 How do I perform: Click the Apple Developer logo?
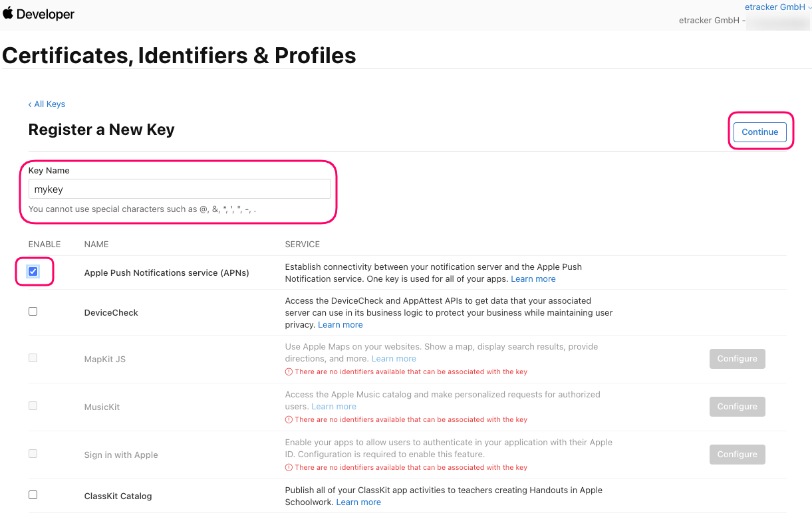39,14
